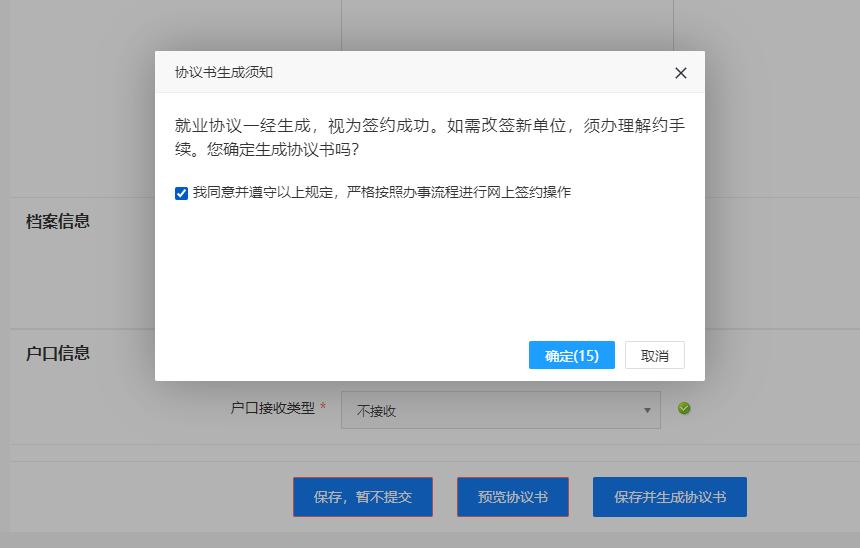This screenshot has width=860, height=548.
Task: Click the agreement text beside the checkbox
Action: [381, 192]
